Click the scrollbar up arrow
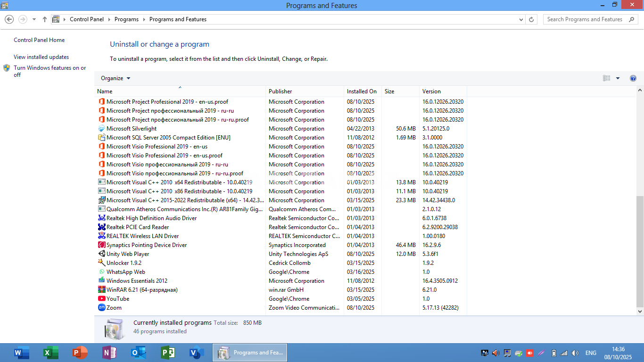The width and height of the screenshot is (644, 362). pos(640,90)
